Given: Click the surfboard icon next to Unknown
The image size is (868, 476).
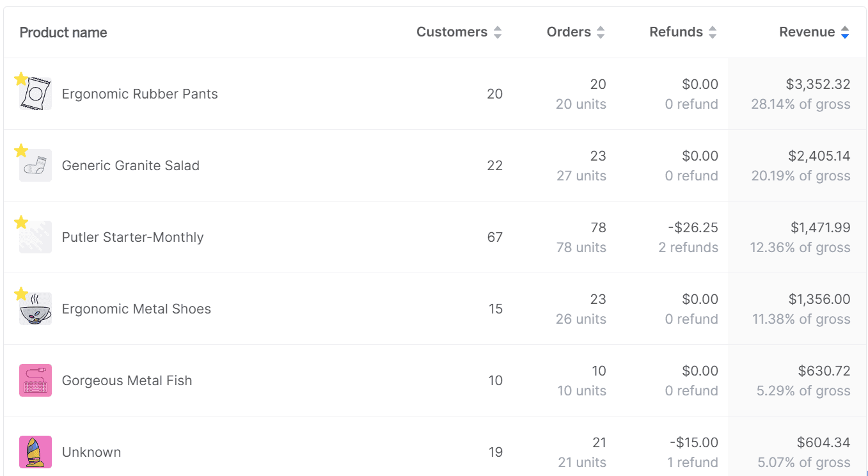Looking at the screenshot, I should [35, 452].
